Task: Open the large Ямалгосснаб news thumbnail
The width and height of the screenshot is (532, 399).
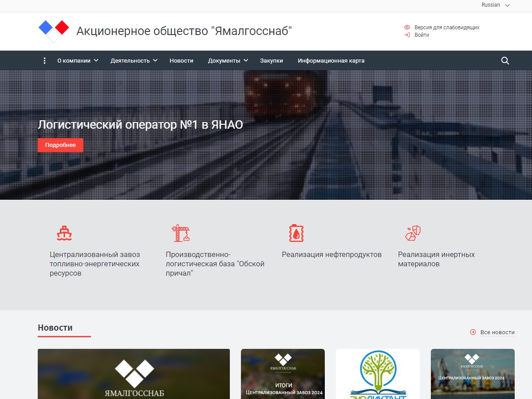Action: click(x=134, y=374)
